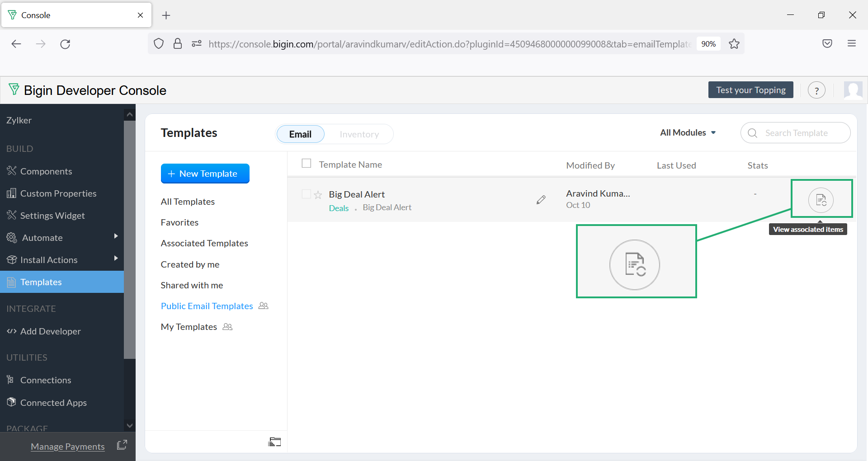Switch to the Inventory templates toggle
Image resolution: width=868 pixels, height=461 pixels.
pyautogui.click(x=359, y=134)
